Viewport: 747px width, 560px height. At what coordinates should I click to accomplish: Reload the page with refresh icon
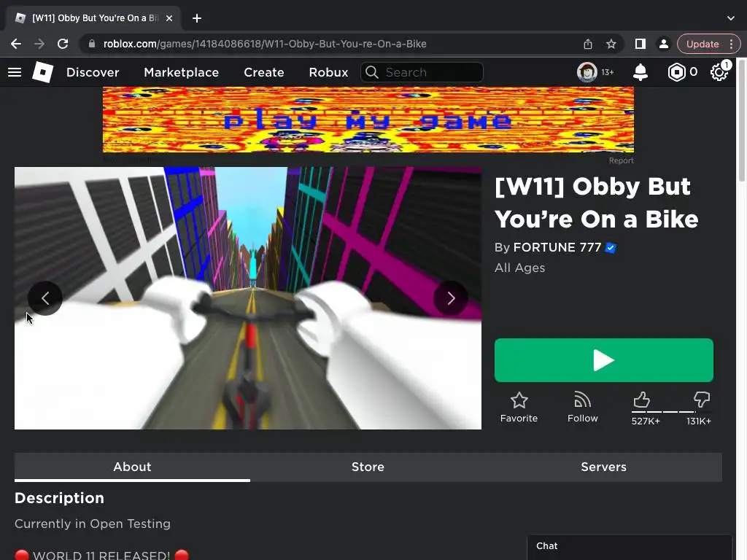pos(63,44)
